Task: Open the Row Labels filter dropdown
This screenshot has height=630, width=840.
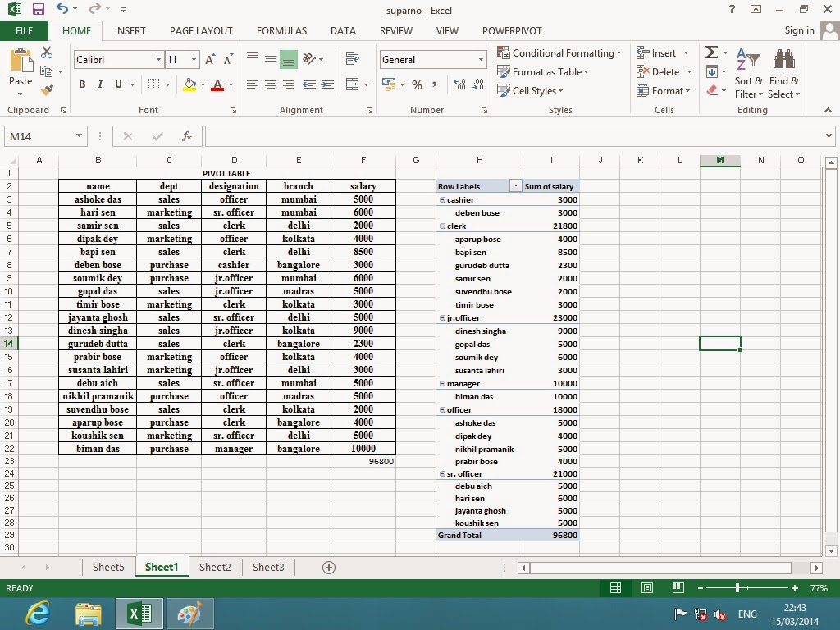Action: [x=515, y=186]
